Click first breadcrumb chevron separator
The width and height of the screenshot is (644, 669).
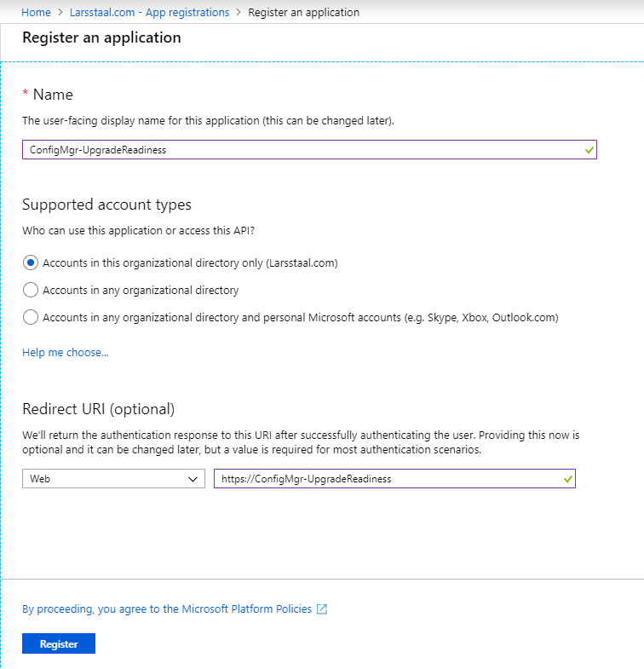pos(60,13)
